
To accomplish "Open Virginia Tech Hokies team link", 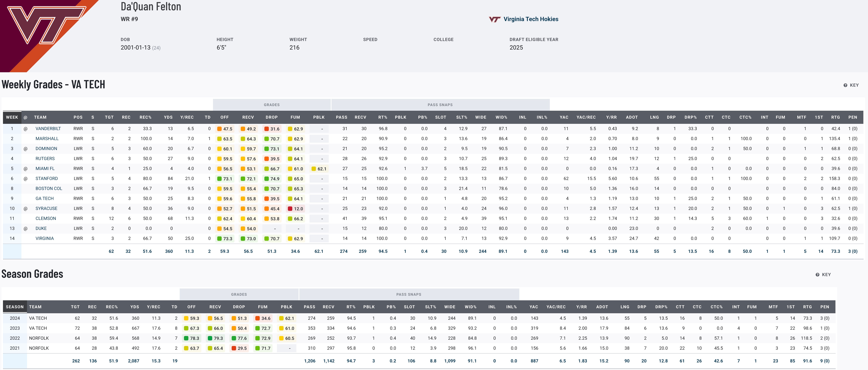I will [x=531, y=19].
